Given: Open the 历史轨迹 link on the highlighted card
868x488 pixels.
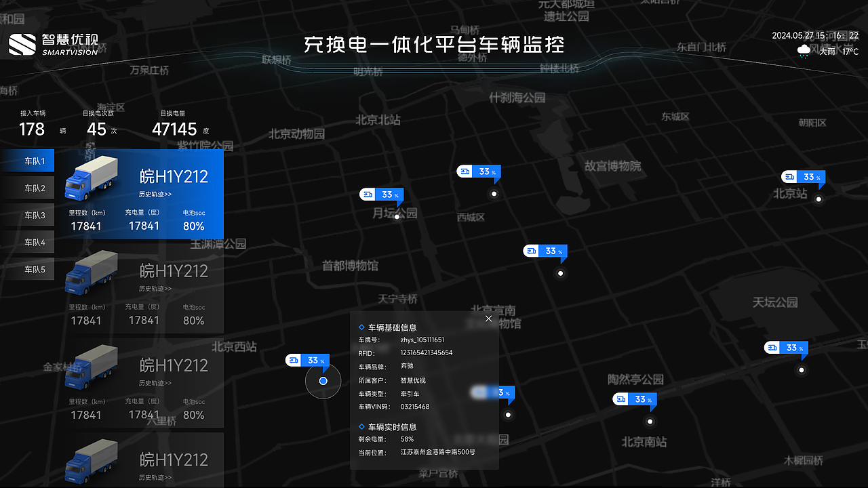Looking at the screenshot, I should pyautogui.click(x=155, y=192).
